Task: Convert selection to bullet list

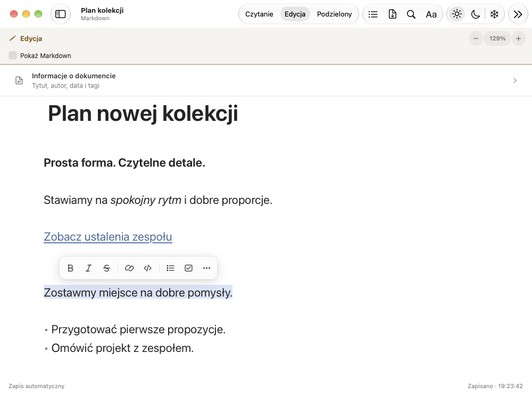Action: coord(170,268)
